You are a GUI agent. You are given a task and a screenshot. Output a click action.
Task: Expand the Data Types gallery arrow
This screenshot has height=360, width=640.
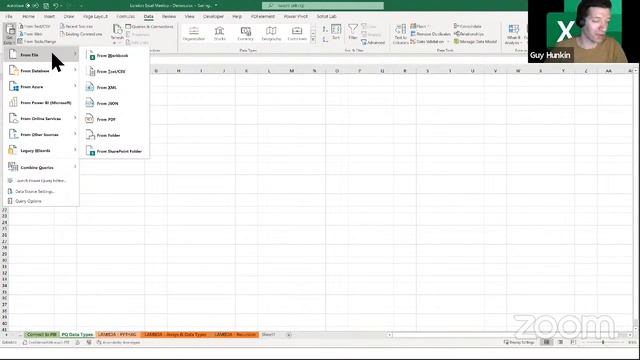(313, 40)
